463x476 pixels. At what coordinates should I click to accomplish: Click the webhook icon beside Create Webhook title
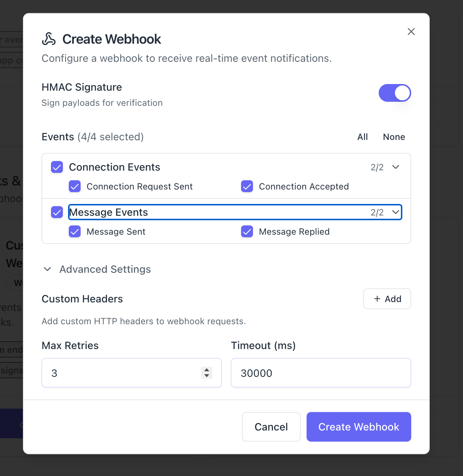tap(49, 39)
